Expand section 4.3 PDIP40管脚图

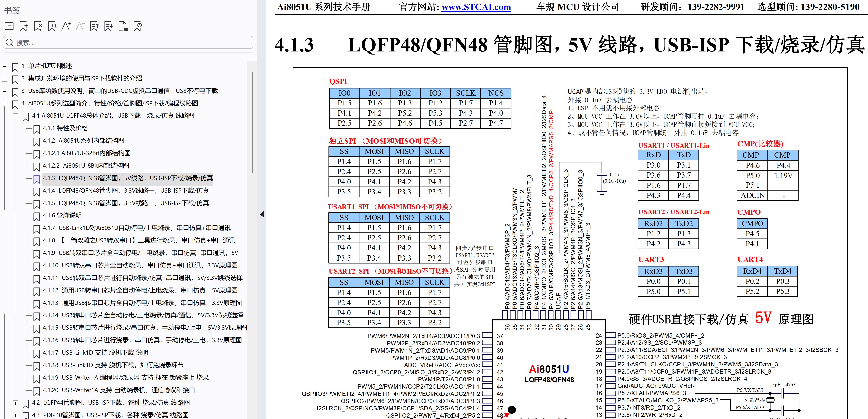[15, 415]
